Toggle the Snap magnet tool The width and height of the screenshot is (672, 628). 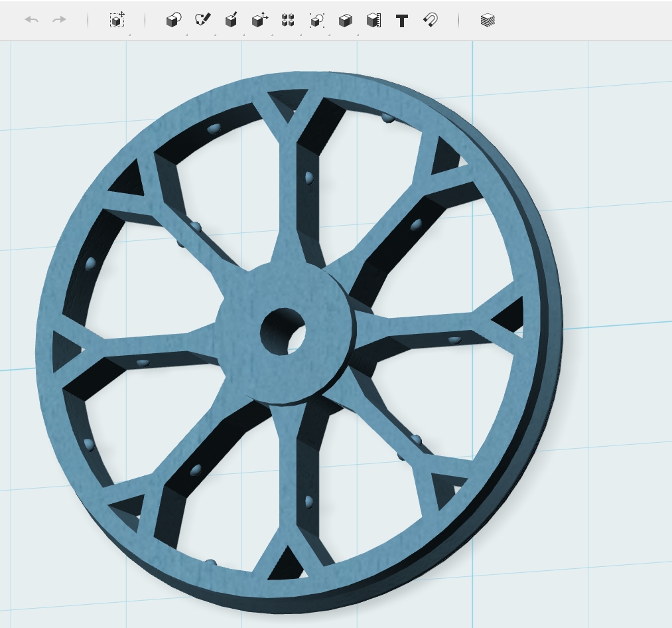[431, 20]
